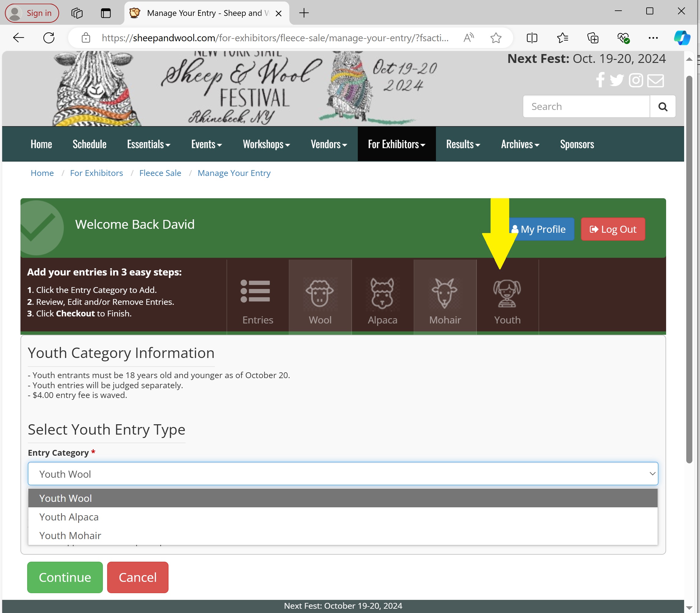
Task: Click the page vertical scrollbar thumb
Action: pyautogui.click(x=689, y=269)
